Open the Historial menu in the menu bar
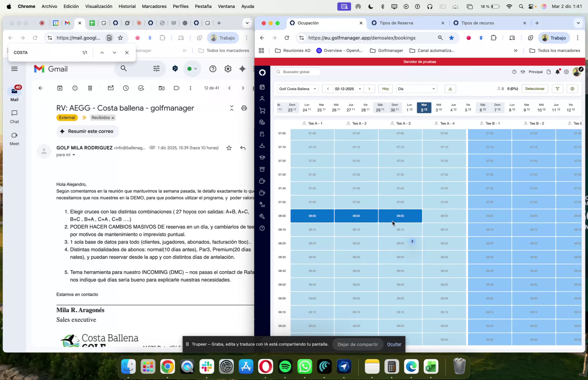588x380 pixels. tap(127, 6)
